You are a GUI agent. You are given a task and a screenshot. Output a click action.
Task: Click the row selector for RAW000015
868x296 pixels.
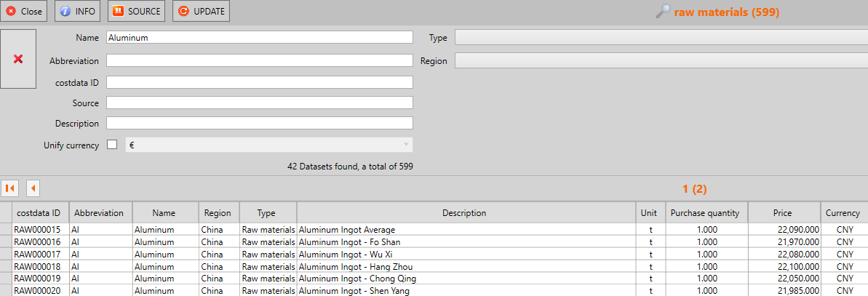point(6,230)
